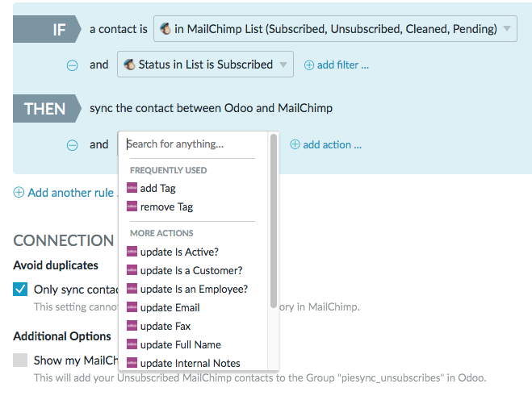Click the MORE ACTIONS section header
This screenshot has height=396, width=532.
[161, 233]
